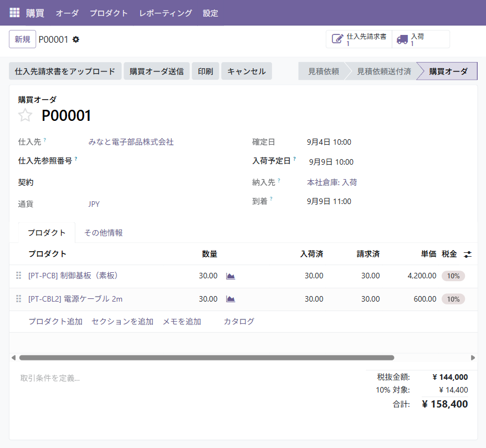
Task: Click total amount ¥ 158,400
Action: point(445,404)
